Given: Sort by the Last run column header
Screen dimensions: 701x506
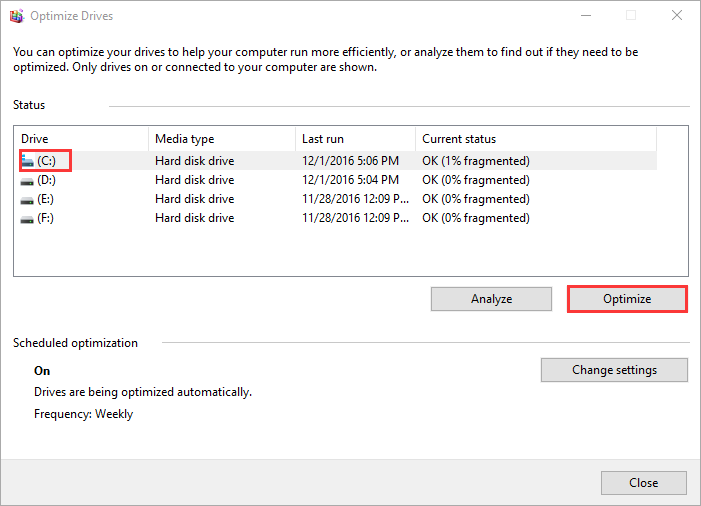Looking at the screenshot, I should coord(355,139).
